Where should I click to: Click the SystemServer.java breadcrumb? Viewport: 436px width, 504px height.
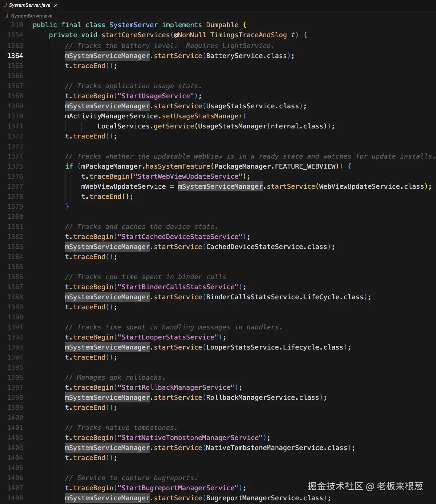point(32,16)
